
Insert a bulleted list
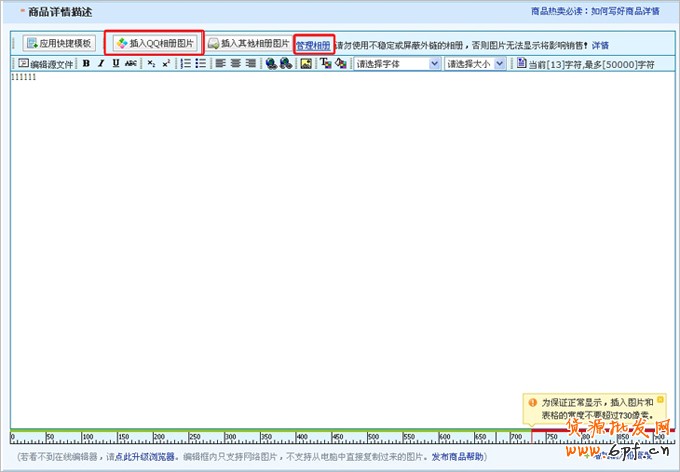201,63
